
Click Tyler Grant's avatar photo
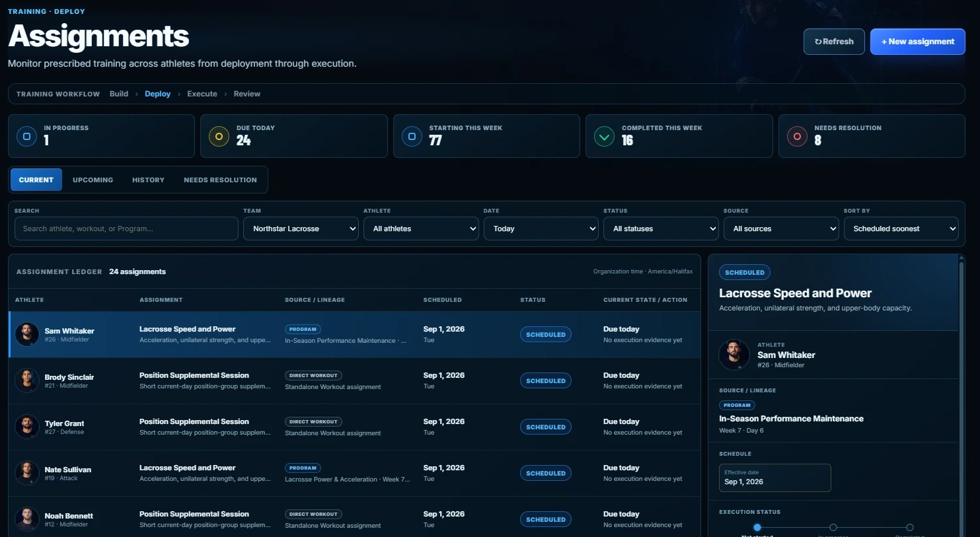27,427
